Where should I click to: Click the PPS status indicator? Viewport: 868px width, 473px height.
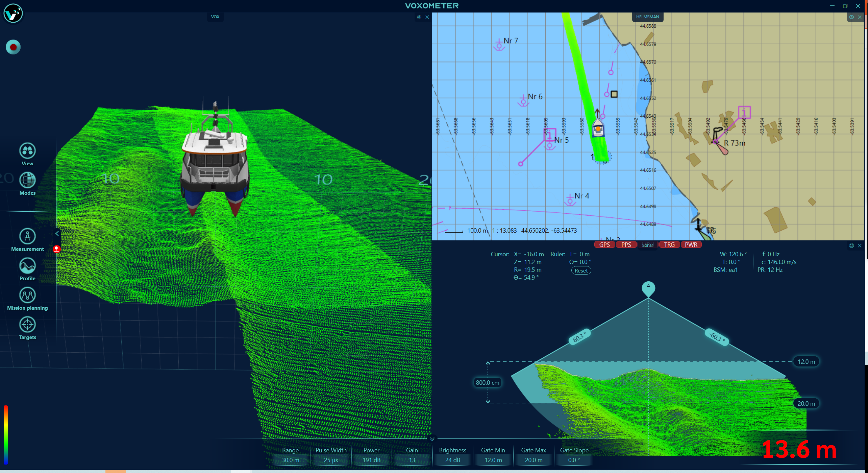(x=626, y=245)
